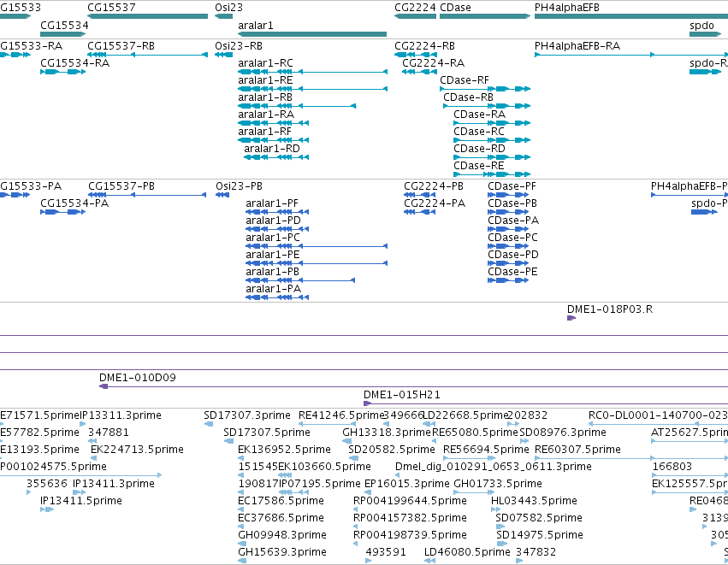Select protein aralar1-PA
Screen dimensions: 728x565
tap(276, 297)
